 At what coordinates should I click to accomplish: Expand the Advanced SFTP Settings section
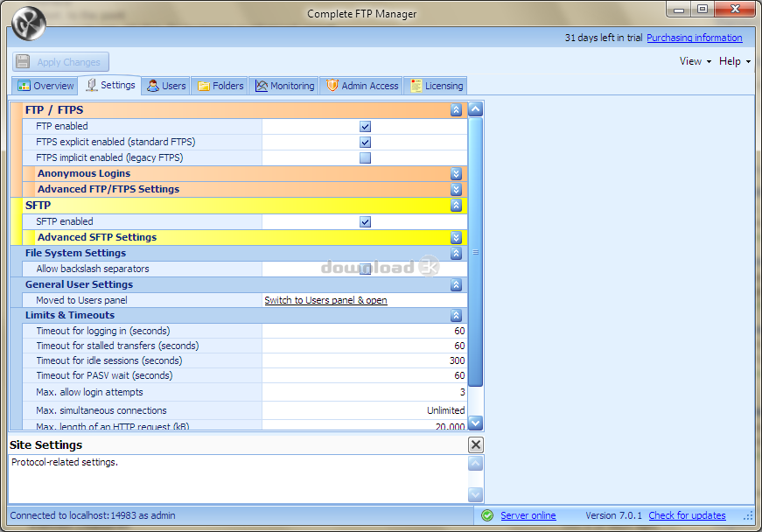point(456,237)
